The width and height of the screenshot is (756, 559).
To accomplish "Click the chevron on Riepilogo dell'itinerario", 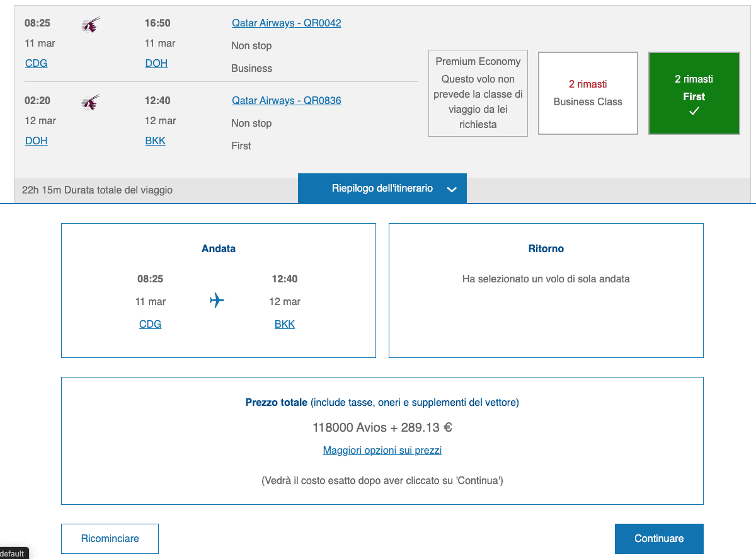I will point(452,189).
